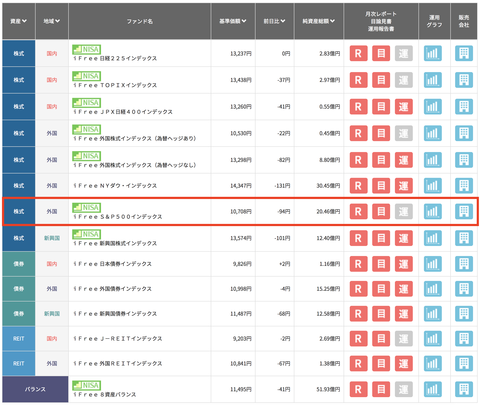Screen dimensions: 480x405
Task: Open 運用報告書 for iFree 新興国債券インデックス
Action: tap(404, 314)
